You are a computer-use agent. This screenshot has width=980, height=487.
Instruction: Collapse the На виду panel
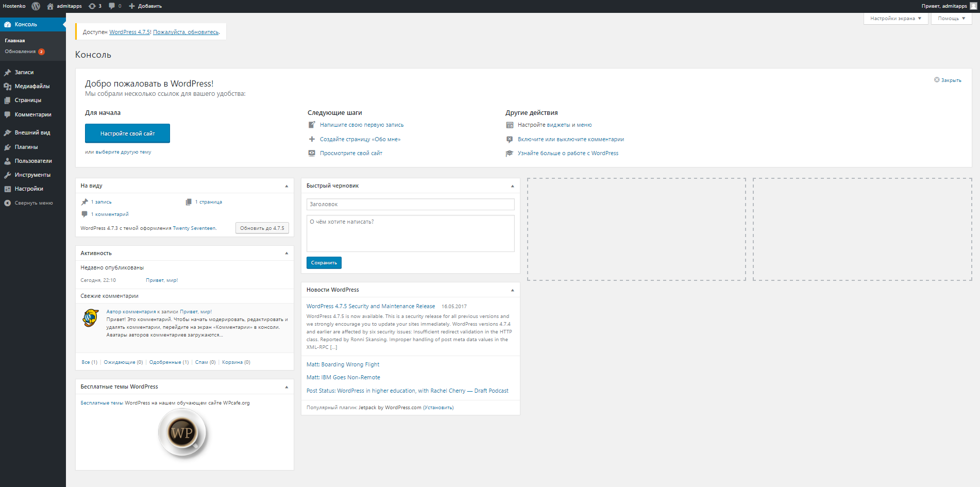287,186
